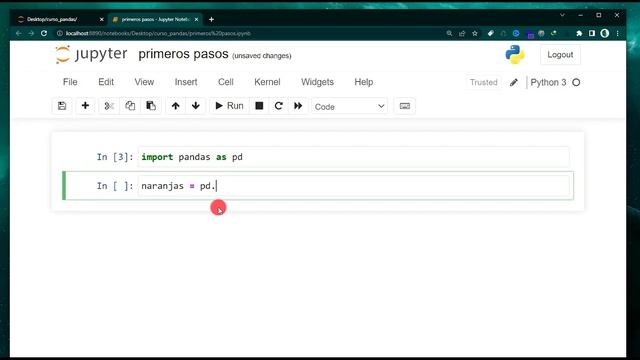
Task: Open the cell type Code dropdown
Action: tap(349, 107)
